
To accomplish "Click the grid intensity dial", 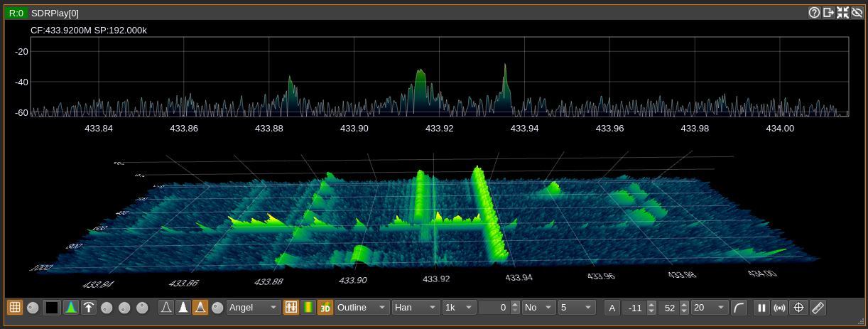I will [33, 308].
